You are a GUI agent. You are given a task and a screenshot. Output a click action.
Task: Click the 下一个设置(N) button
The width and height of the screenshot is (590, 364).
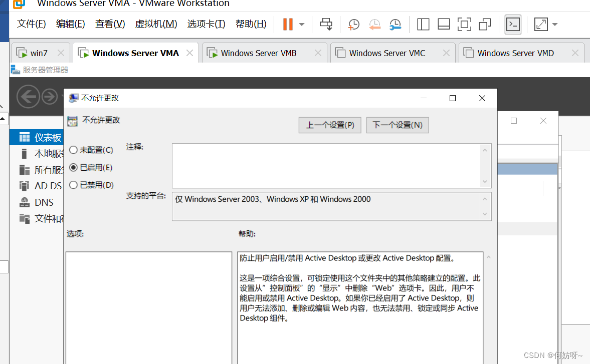pos(398,125)
